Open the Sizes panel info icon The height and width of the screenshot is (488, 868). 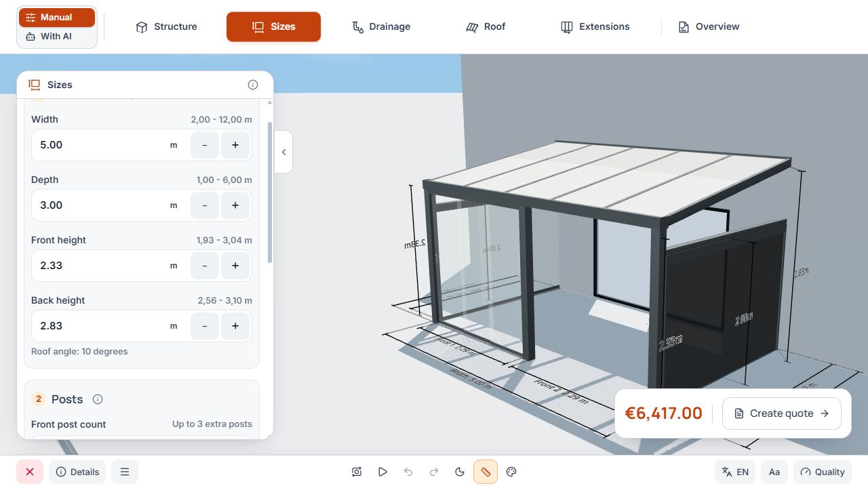point(253,85)
